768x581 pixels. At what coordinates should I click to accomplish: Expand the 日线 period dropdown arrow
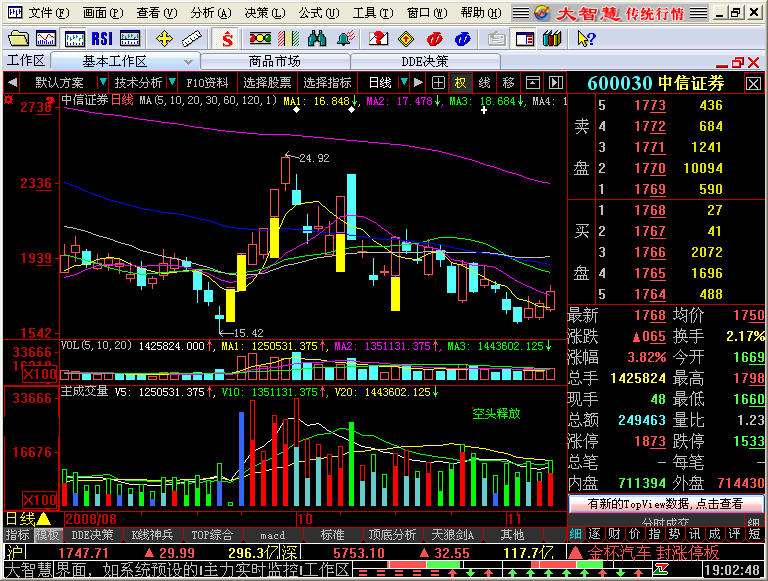pos(404,82)
